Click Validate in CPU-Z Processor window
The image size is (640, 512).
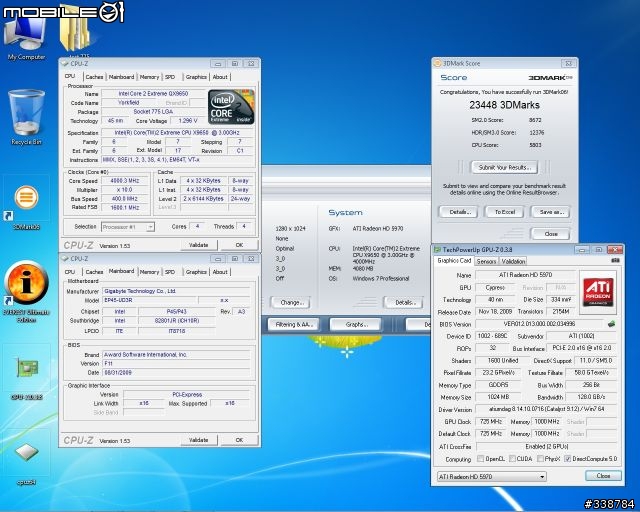[x=199, y=245]
